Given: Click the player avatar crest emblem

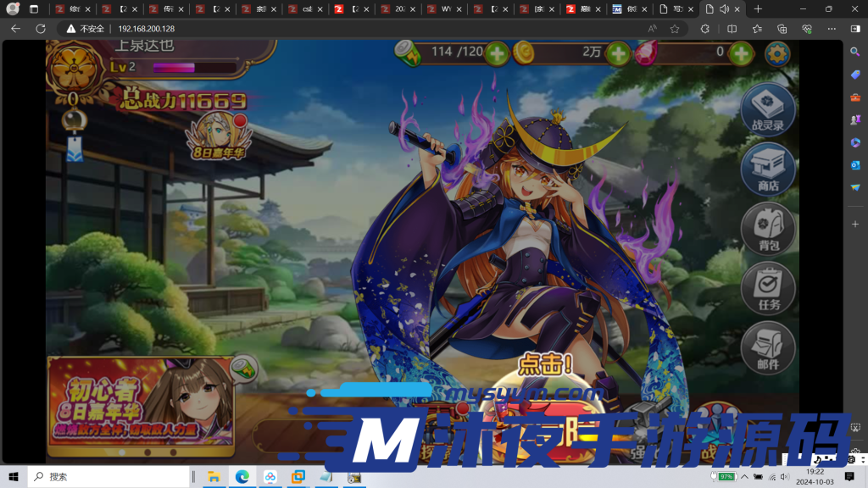Looking at the screenshot, I should 76,64.
